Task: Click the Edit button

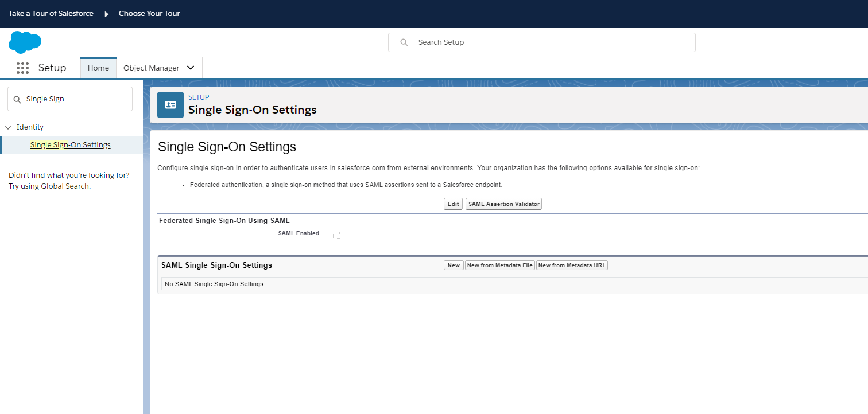Action: [453, 204]
